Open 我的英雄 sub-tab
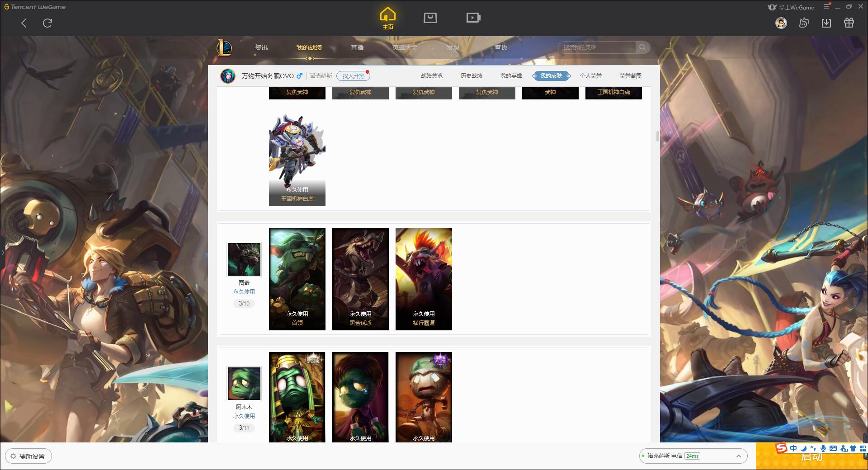868x470 pixels. [511, 76]
